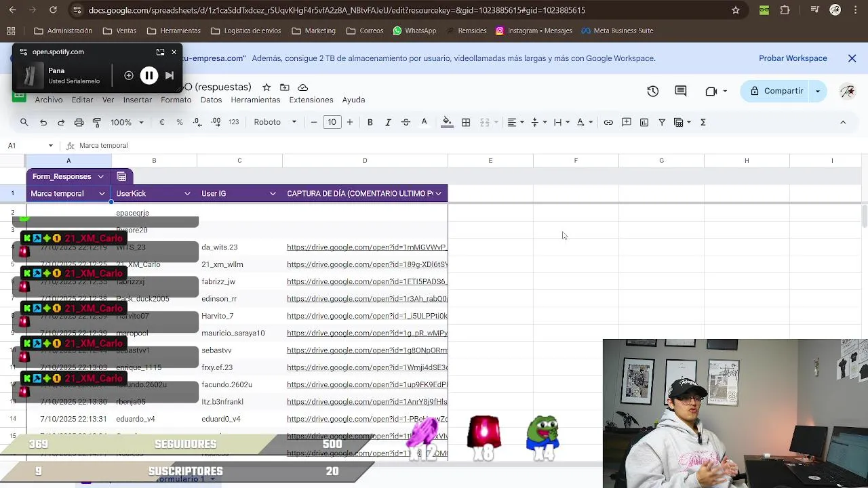Show all comments panel
868x488 pixels.
coord(681,91)
